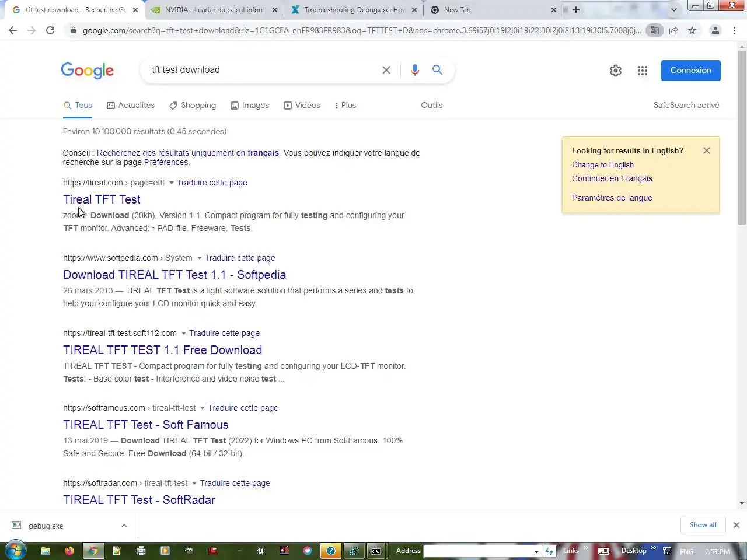This screenshot has width=747, height=560.
Task: Click the media player taskbar icon
Action: click(165, 551)
